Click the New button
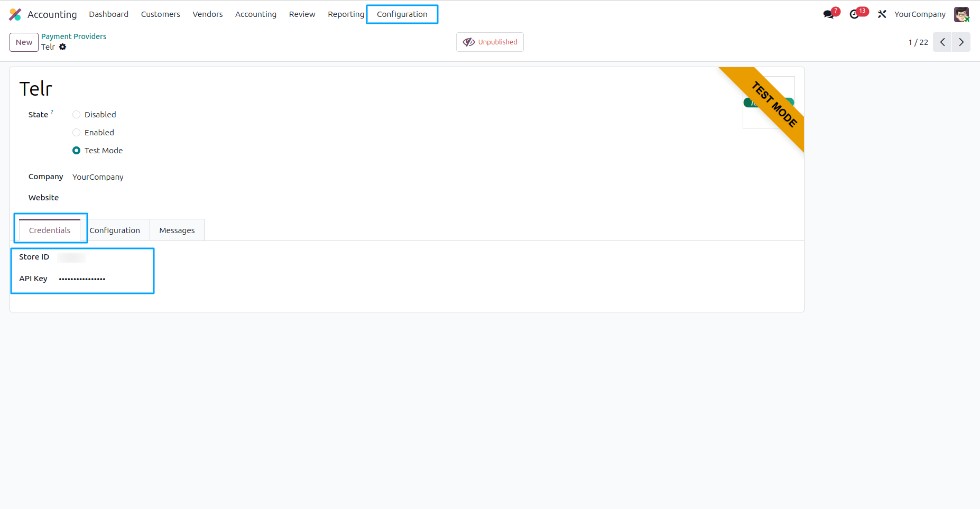This screenshot has width=980, height=509. [x=23, y=42]
